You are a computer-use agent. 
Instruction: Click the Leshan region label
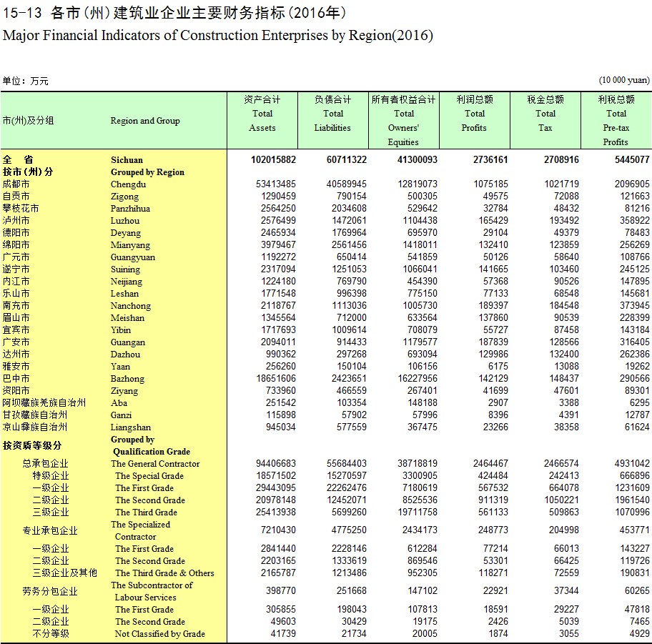coord(124,294)
